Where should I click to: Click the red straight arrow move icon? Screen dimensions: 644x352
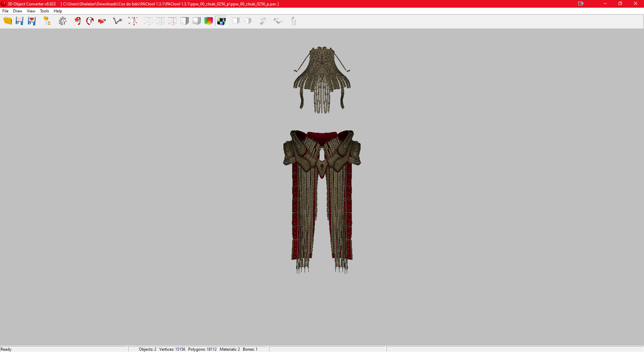pyautogui.click(x=102, y=21)
